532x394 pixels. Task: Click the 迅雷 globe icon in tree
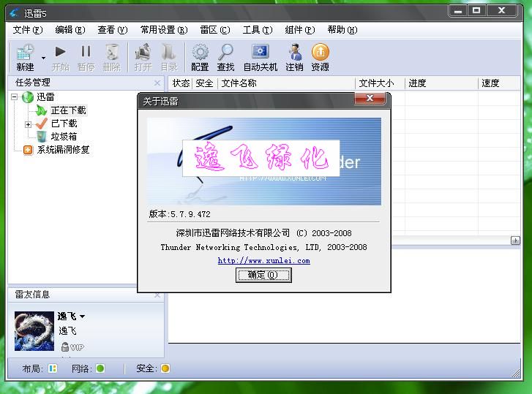click(x=28, y=97)
